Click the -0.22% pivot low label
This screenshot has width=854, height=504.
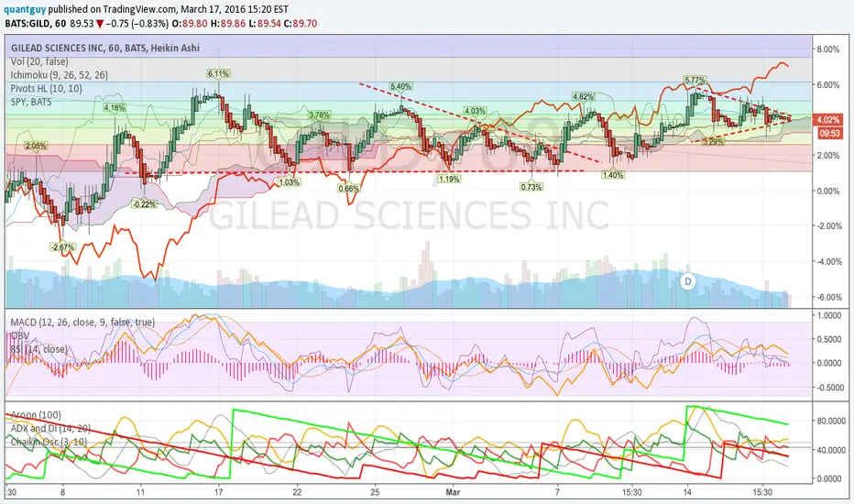pos(144,204)
